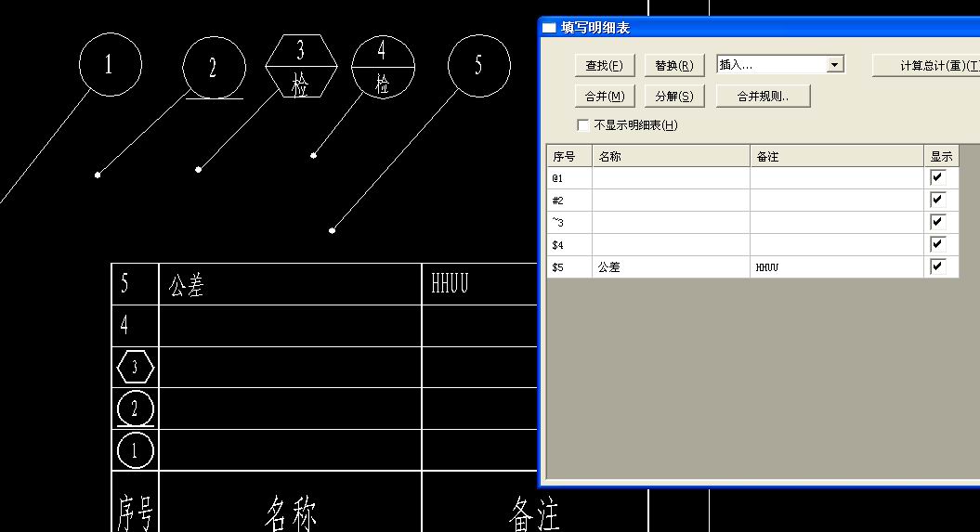Screen dimensions: 980x532
Task: Click the 分解(S) button
Action: click(673, 96)
